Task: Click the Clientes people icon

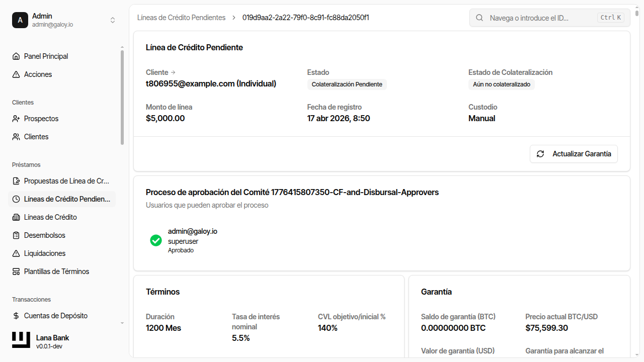Action: [16, 137]
